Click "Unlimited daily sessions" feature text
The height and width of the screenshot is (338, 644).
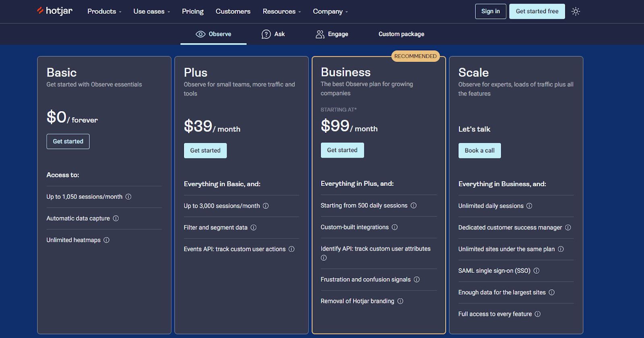pos(491,206)
